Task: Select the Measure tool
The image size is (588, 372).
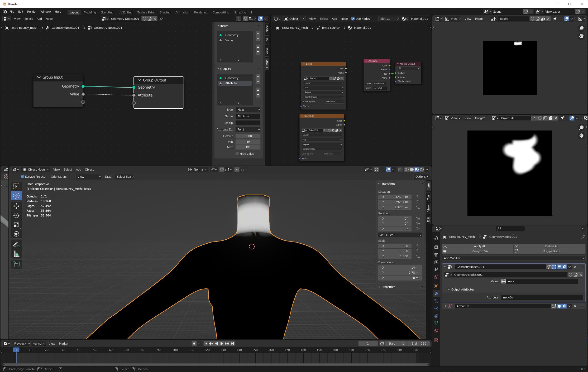Action: (x=16, y=254)
